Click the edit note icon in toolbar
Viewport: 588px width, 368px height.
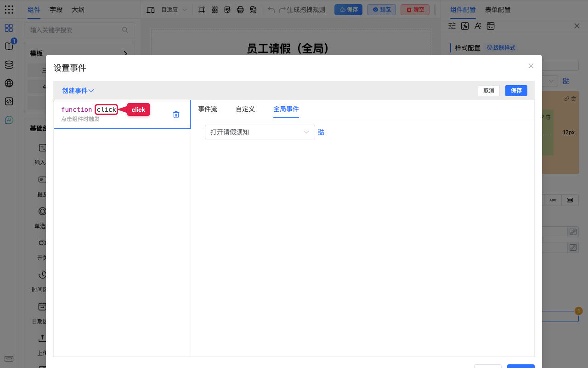tap(227, 10)
